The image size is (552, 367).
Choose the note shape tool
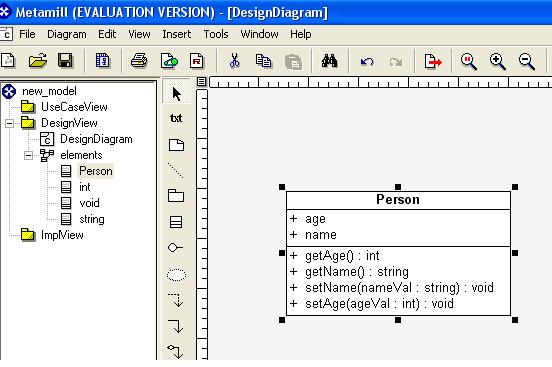coord(176,145)
